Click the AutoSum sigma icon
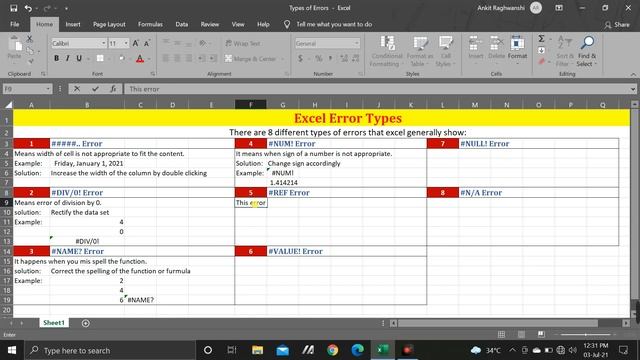Image resolution: width=640 pixels, height=360 pixels. (541, 39)
